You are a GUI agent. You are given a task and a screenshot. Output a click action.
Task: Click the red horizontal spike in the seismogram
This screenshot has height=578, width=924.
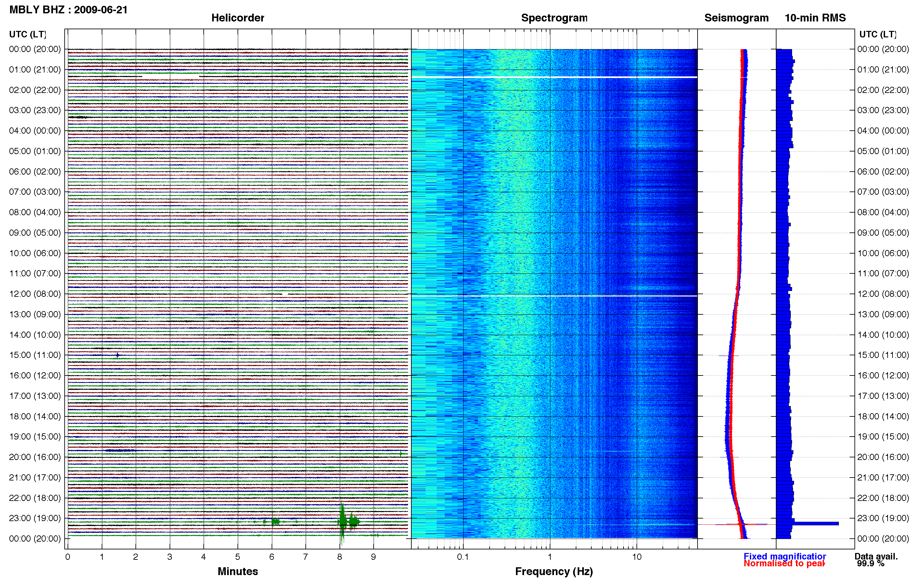coord(737,524)
